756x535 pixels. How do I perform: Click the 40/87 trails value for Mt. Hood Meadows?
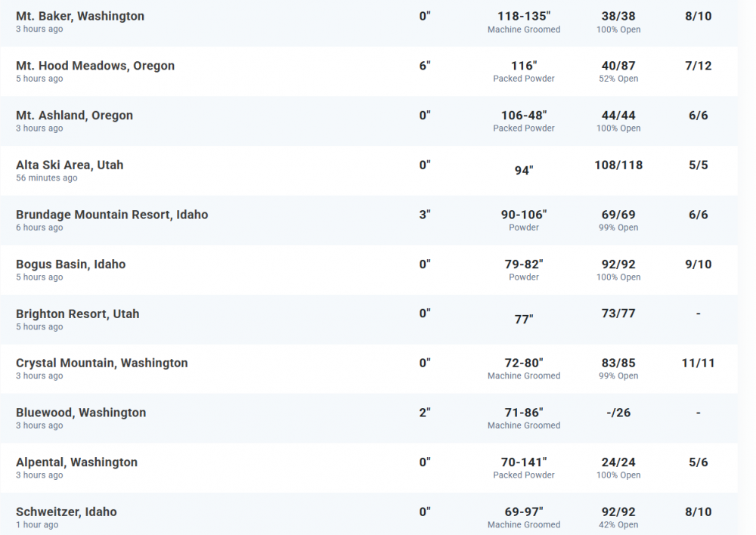618,66
